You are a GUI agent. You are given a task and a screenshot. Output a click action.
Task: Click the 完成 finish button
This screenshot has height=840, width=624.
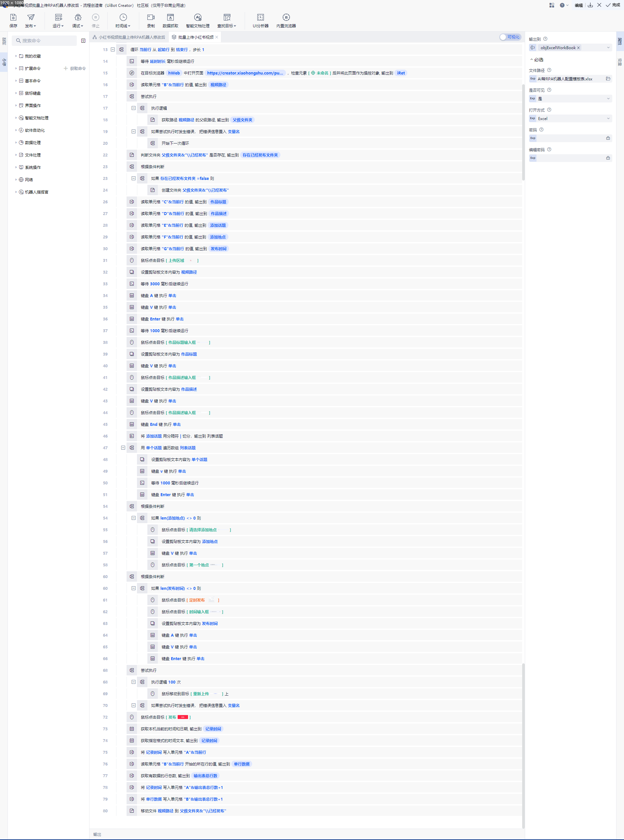click(x=613, y=5)
